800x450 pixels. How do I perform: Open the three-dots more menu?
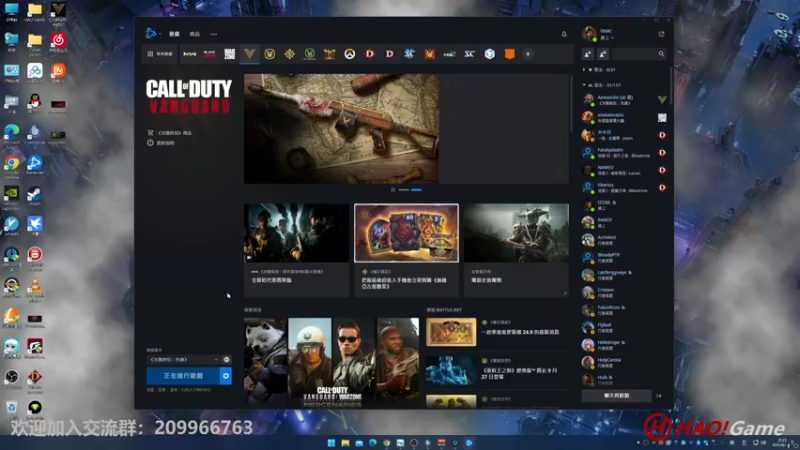pyautogui.click(x=214, y=34)
